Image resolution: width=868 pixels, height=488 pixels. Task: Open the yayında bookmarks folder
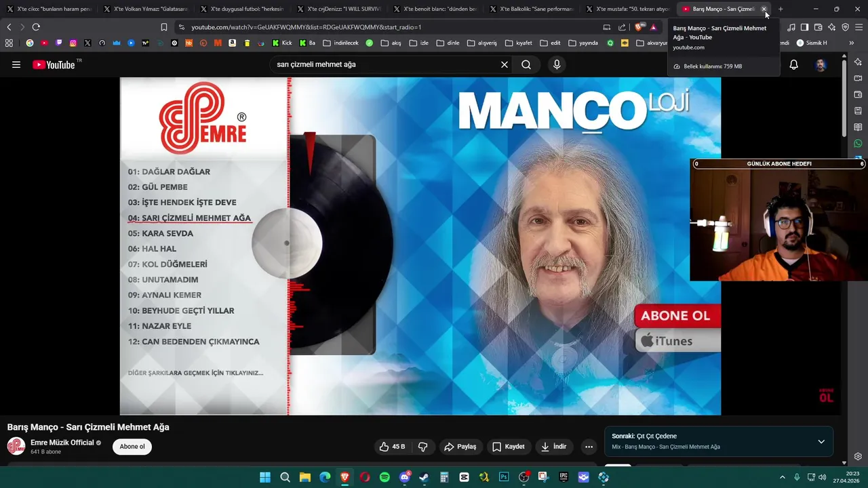[583, 43]
